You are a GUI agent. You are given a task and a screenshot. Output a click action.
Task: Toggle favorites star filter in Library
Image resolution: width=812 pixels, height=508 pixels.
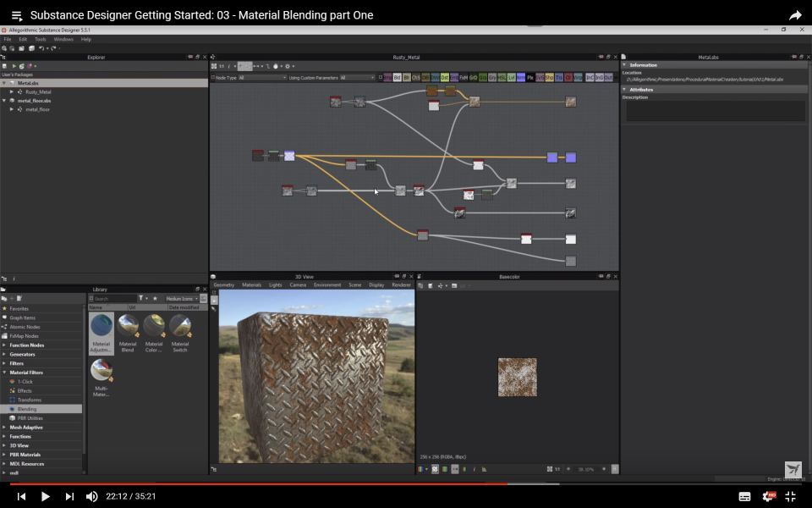click(x=155, y=299)
